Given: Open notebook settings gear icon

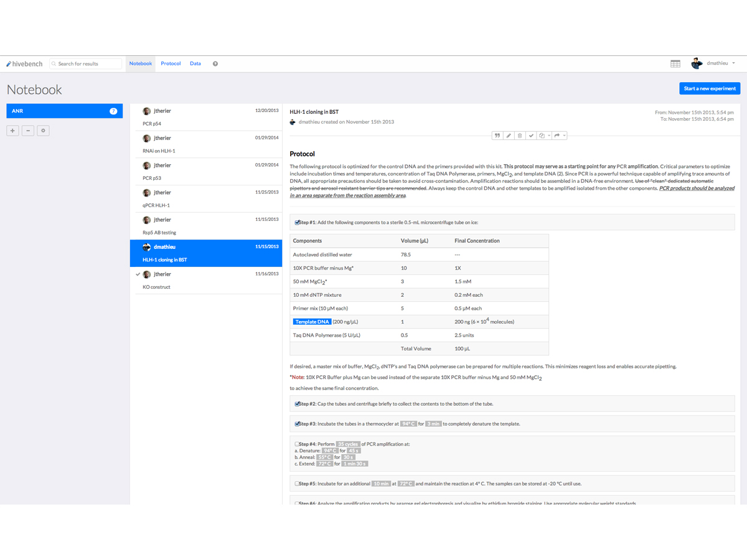Looking at the screenshot, I should [43, 131].
